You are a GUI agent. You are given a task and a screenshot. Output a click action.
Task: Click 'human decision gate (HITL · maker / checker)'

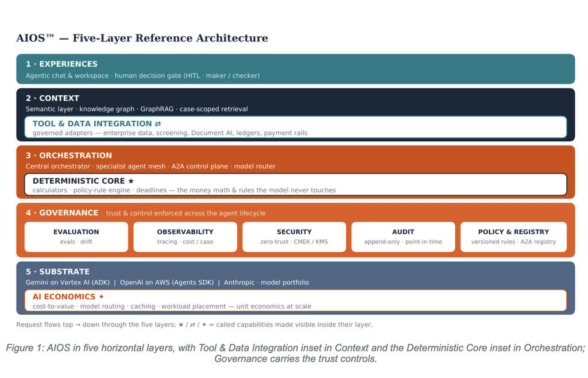[187, 76]
